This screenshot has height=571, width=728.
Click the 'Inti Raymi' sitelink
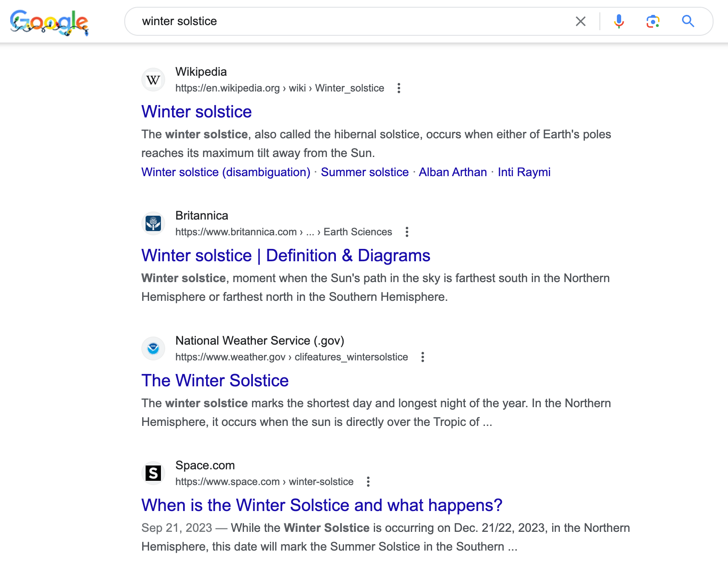pyautogui.click(x=524, y=172)
